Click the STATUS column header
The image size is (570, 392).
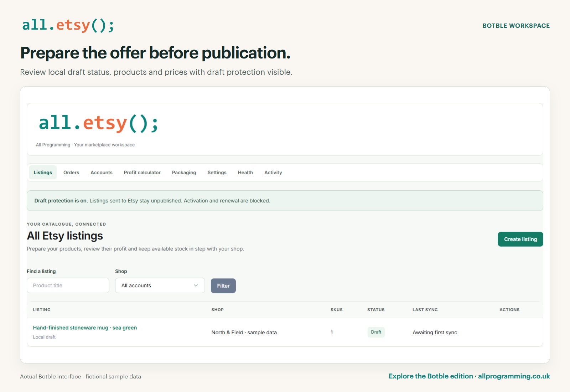pos(376,310)
